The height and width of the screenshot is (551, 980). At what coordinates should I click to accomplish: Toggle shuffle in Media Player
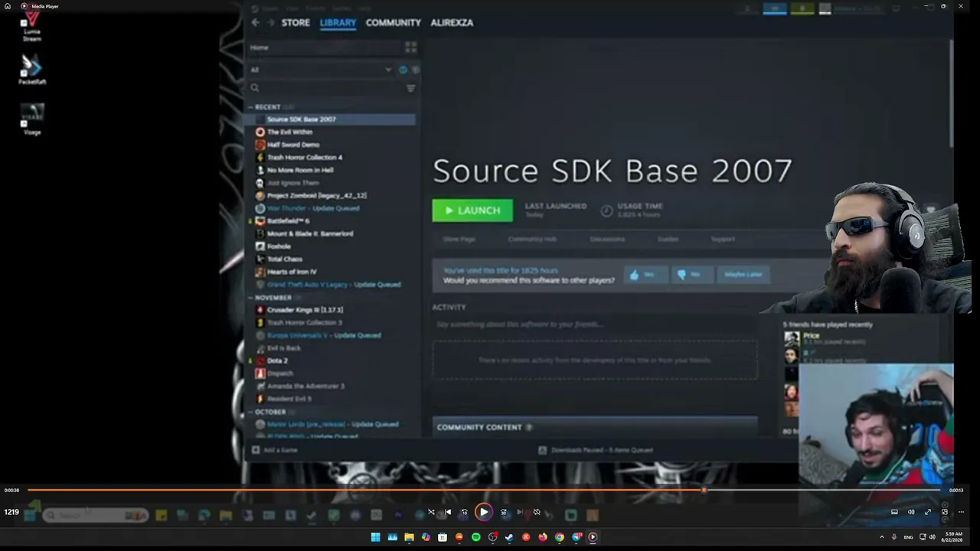click(431, 512)
